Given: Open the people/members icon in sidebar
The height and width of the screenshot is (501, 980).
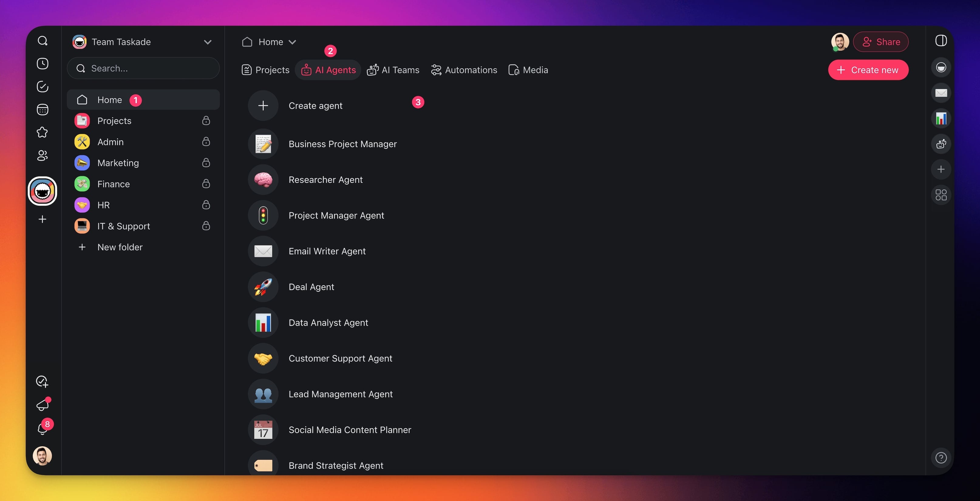Looking at the screenshot, I should click(x=43, y=155).
